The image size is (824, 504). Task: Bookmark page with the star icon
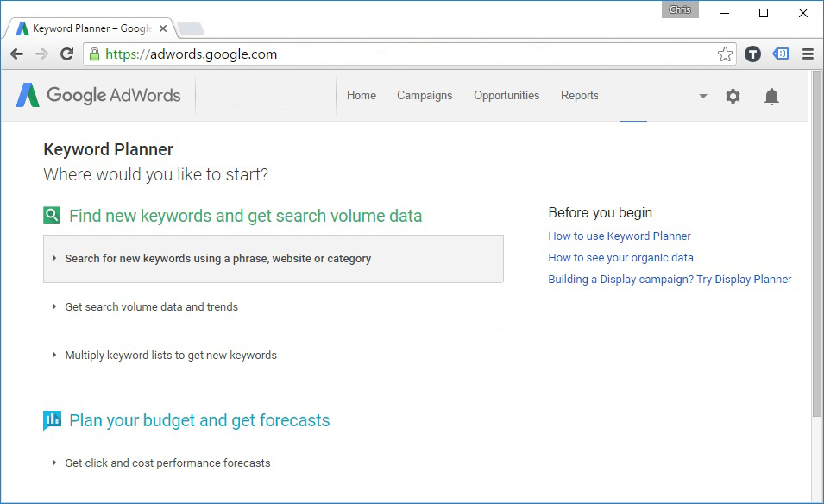tap(725, 54)
